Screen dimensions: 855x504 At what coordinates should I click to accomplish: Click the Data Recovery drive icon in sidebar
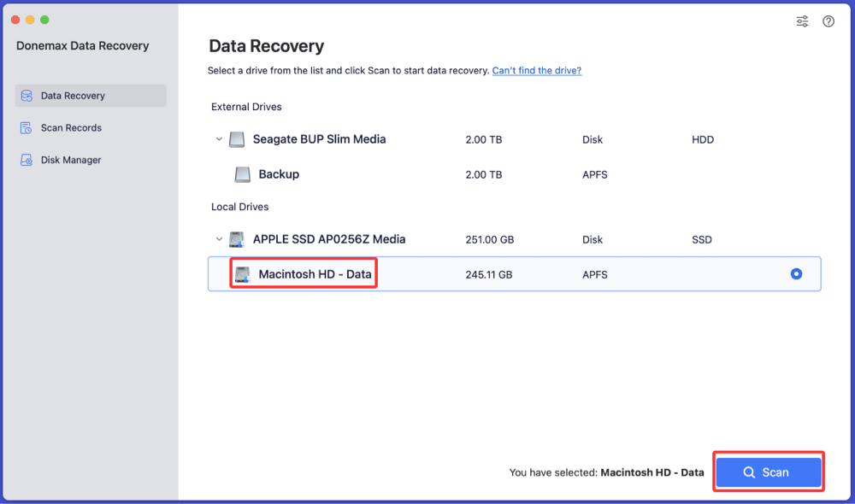(x=27, y=95)
